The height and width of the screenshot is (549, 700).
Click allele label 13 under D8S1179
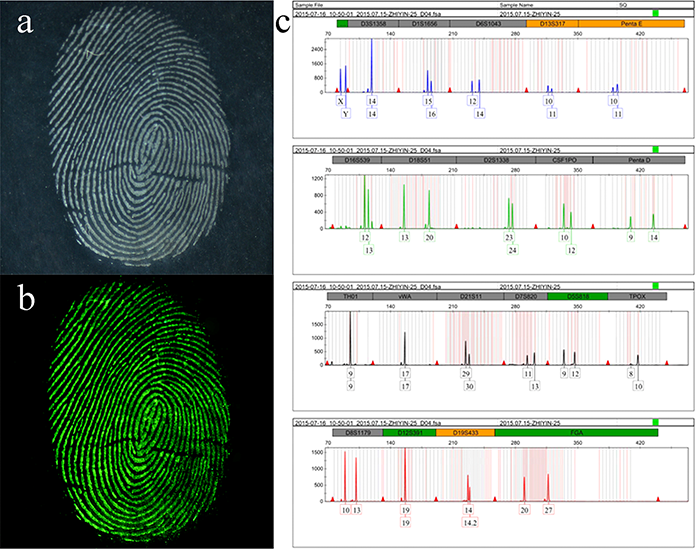click(x=356, y=510)
